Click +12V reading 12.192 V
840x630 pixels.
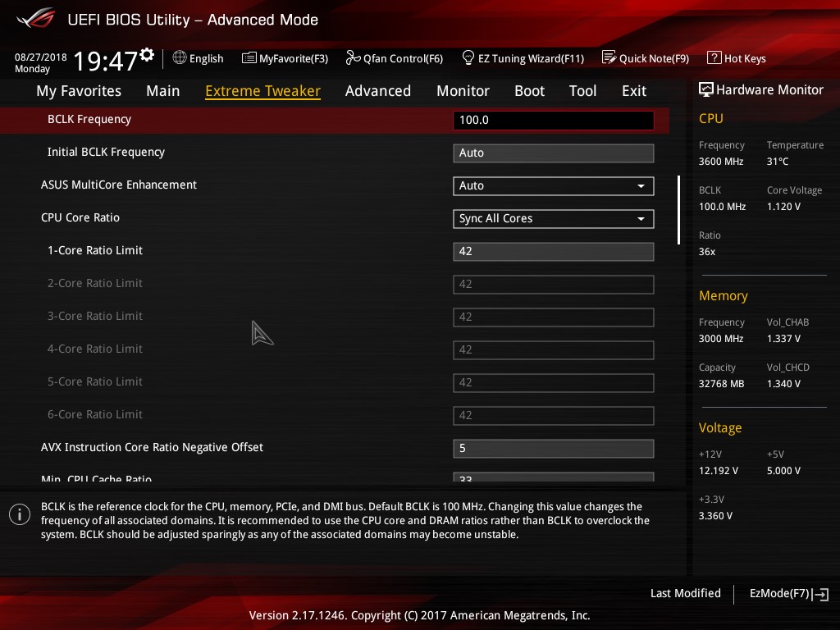(x=719, y=471)
